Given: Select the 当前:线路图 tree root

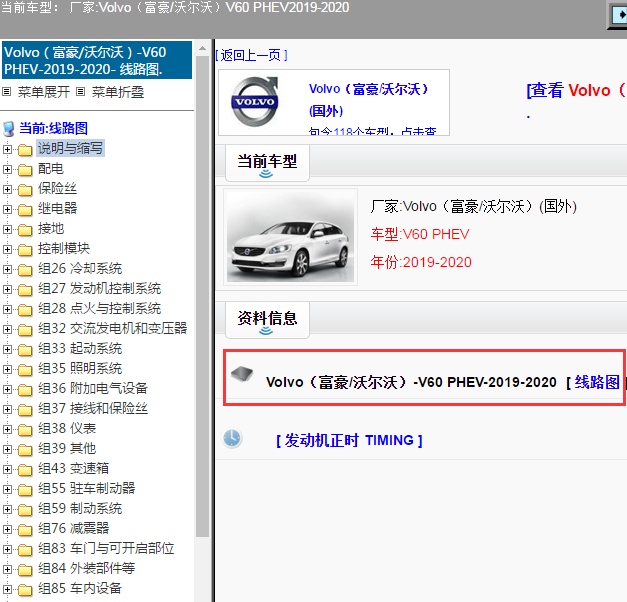Looking at the screenshot, I should pyautogui.click(x=53, y=128).
